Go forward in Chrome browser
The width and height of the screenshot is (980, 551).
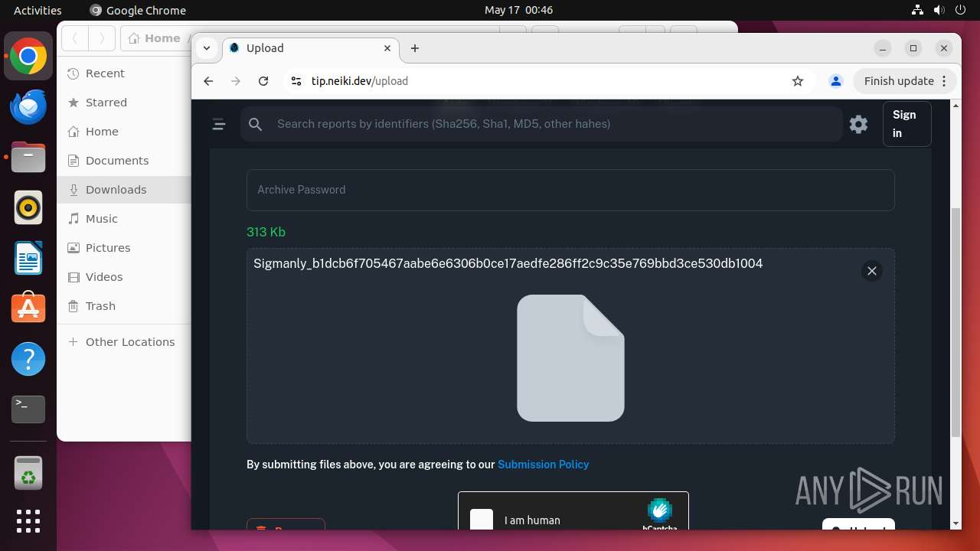[x=236, y=81]
